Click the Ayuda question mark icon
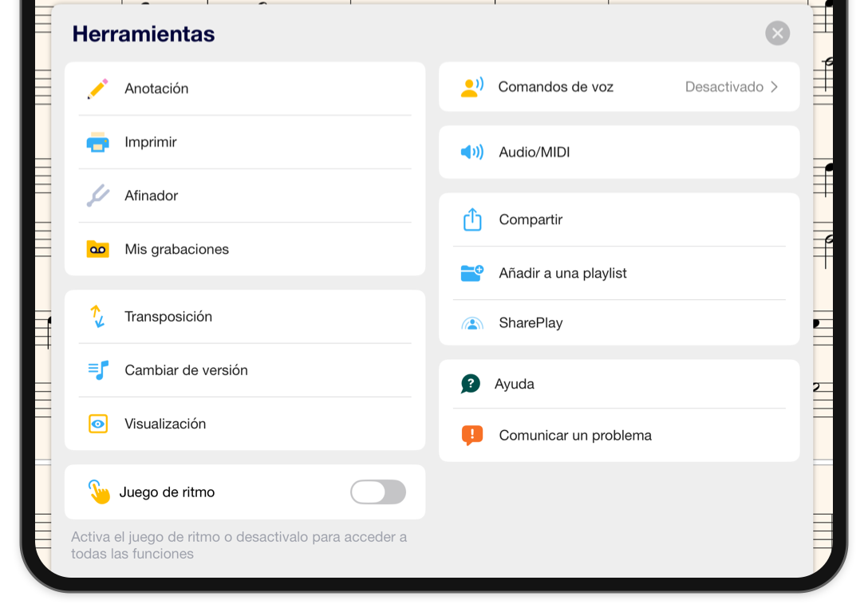 tap(471, 384)
